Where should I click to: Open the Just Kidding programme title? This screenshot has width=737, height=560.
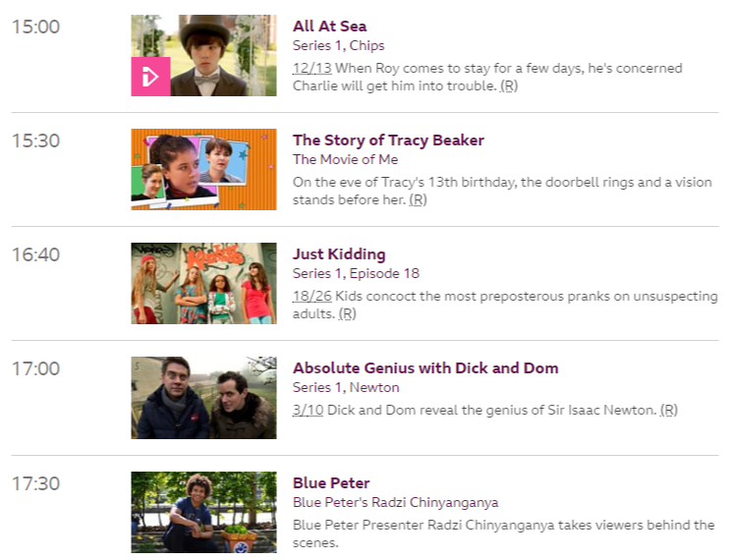(x=339, y=254)
